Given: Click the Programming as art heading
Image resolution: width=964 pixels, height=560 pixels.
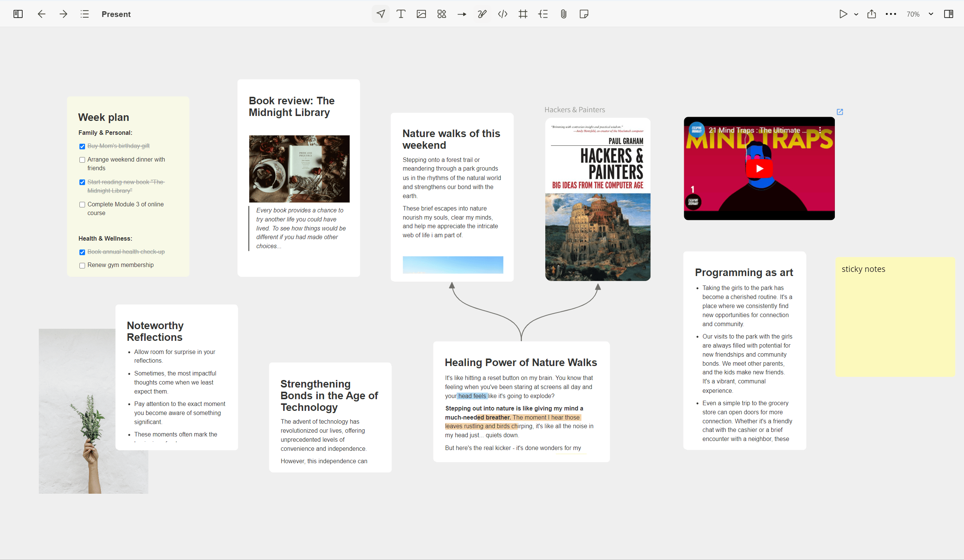Looking at the screenshot, I should click(744, 272).
